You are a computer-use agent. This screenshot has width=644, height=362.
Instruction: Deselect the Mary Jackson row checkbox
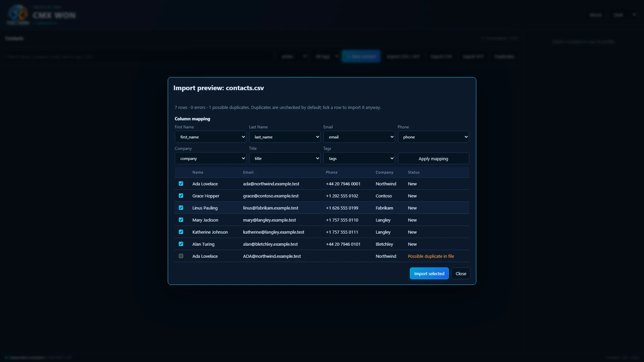(181, 220)
